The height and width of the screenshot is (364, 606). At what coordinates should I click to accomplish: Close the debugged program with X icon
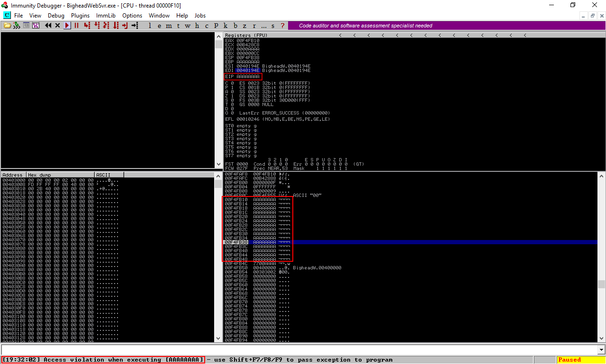[x=57, y=26]
